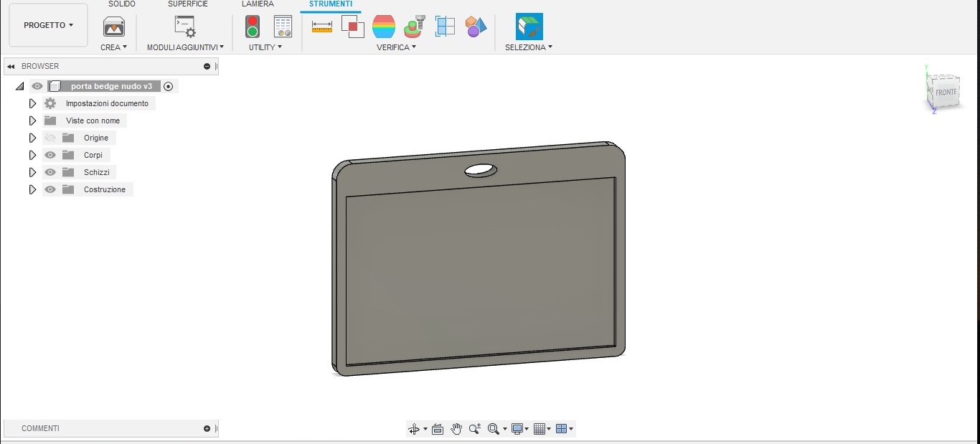
Task: Toggle visibility of porta bedge nudo v3
Action: click(37, 86)
